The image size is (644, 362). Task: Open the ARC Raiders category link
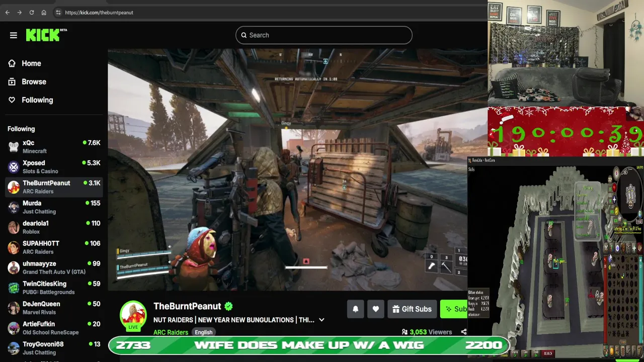click(171, 332)
